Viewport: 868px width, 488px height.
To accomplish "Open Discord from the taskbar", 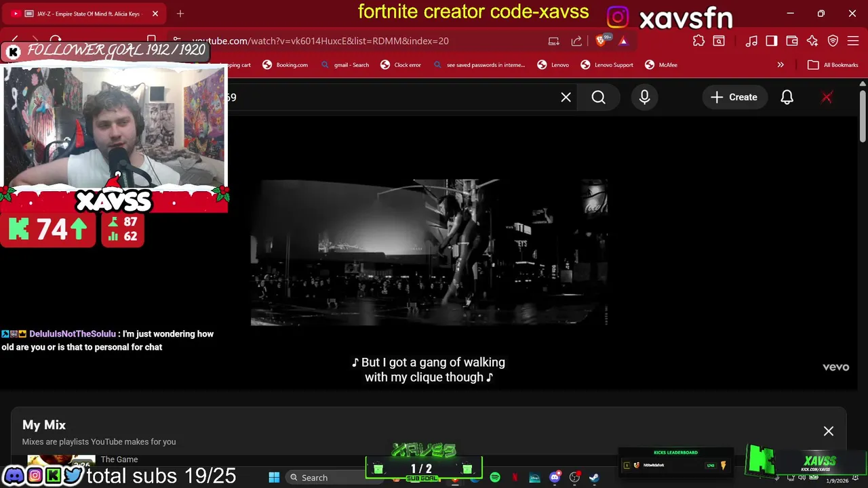I will tap(555, 478).
